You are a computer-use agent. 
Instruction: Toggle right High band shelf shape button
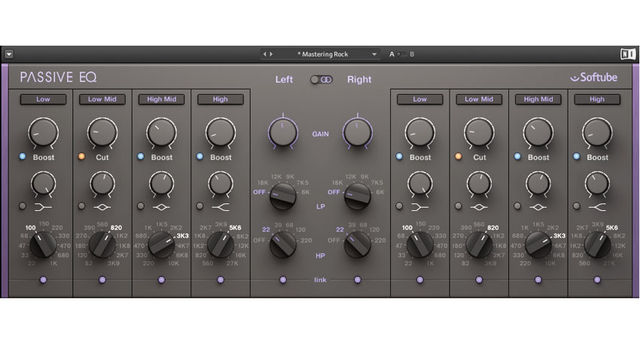tap(576, 206)
